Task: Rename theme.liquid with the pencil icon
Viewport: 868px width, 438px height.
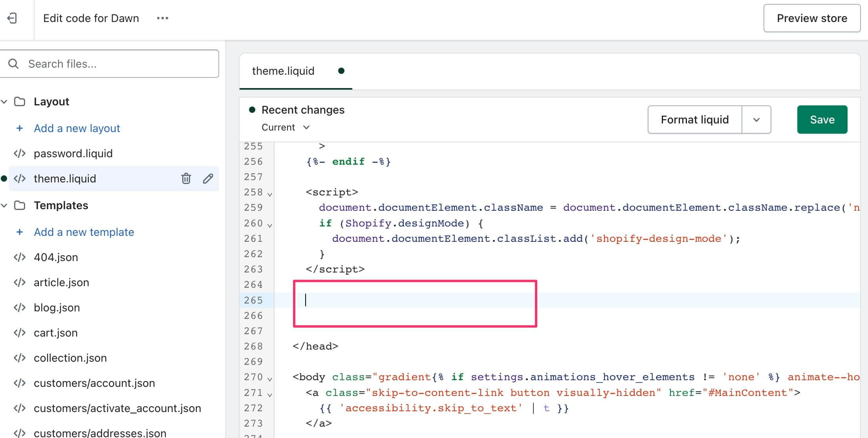Action: 208,179
